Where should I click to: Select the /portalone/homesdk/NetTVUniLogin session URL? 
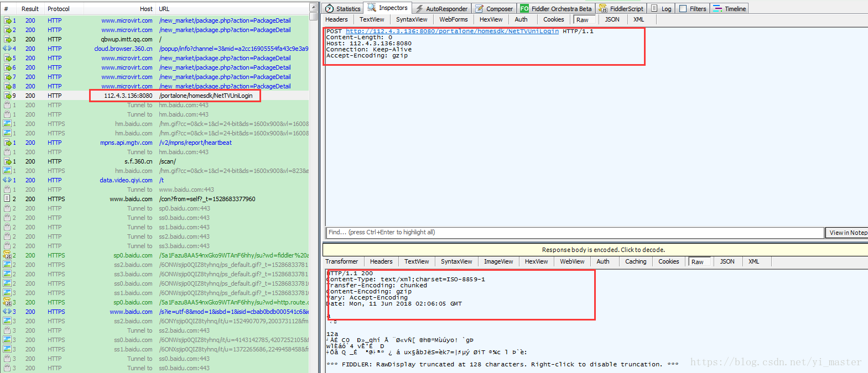click(206, 96)
